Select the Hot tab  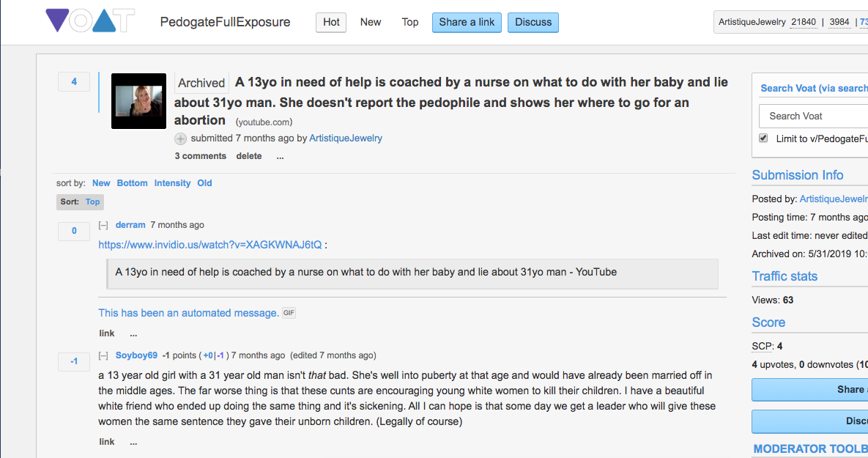pos(331,22)
